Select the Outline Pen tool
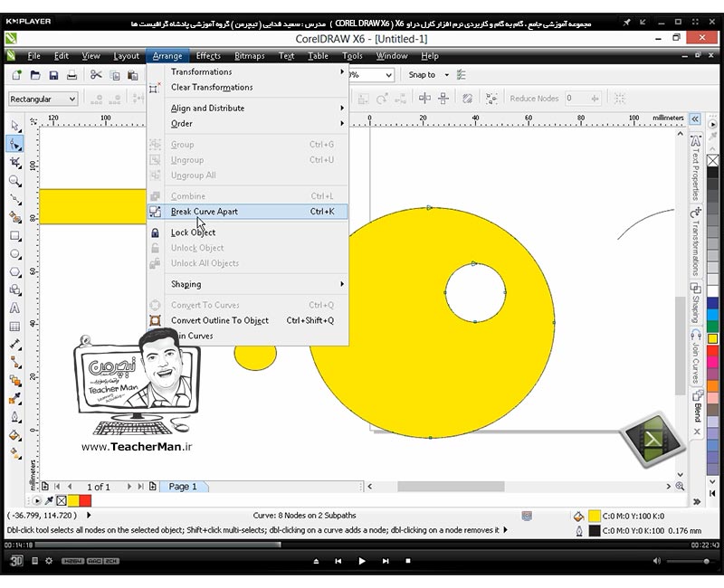 [x=14, y=417]
